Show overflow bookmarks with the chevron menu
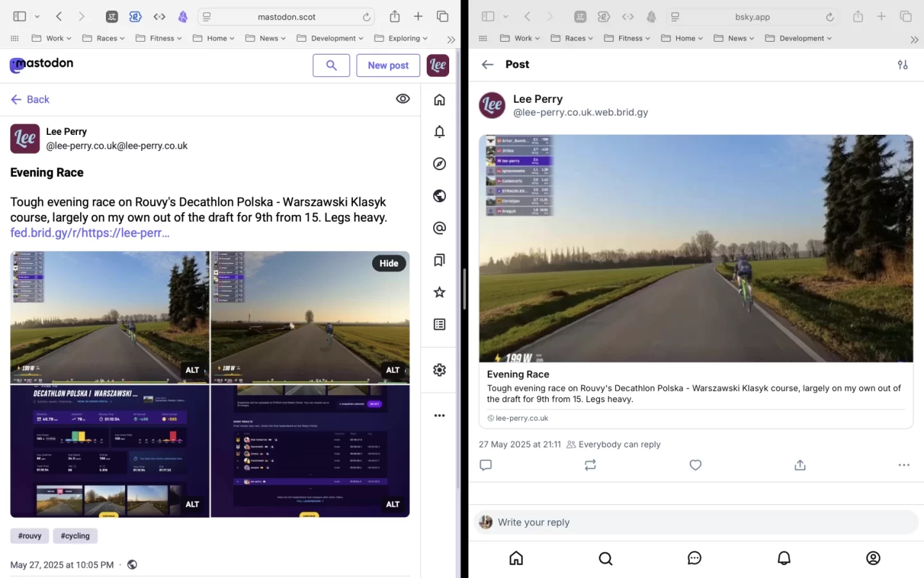The height and width of the screenshot is (578, 924). pyautogui.click(x=451, y=39)
